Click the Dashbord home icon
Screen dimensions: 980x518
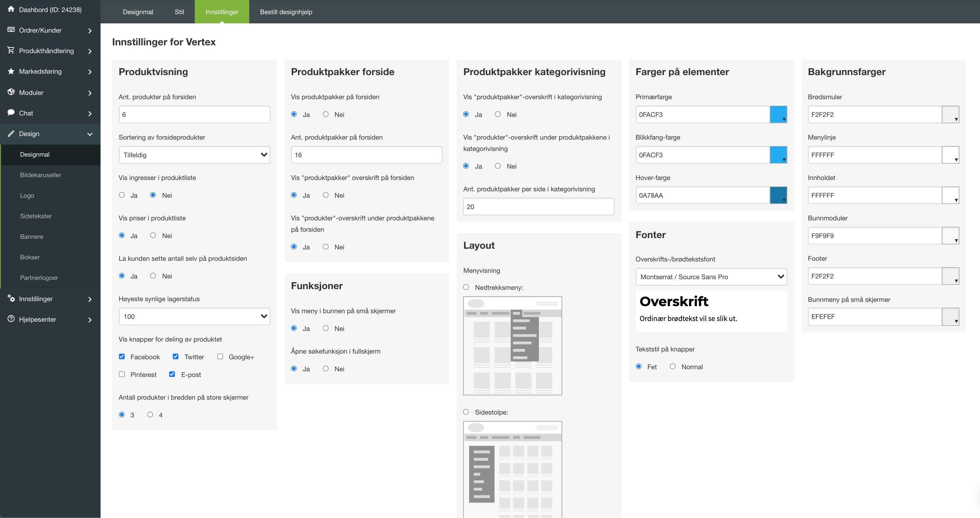click(x=11, y=9)
